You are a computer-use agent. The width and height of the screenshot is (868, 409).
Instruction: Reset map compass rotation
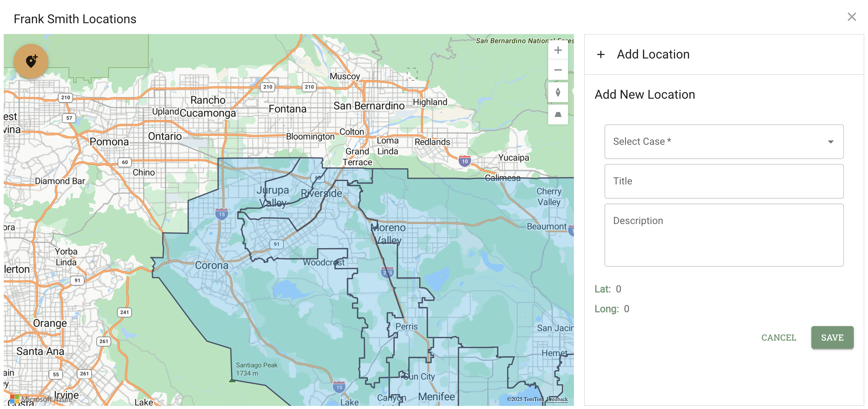558,92
